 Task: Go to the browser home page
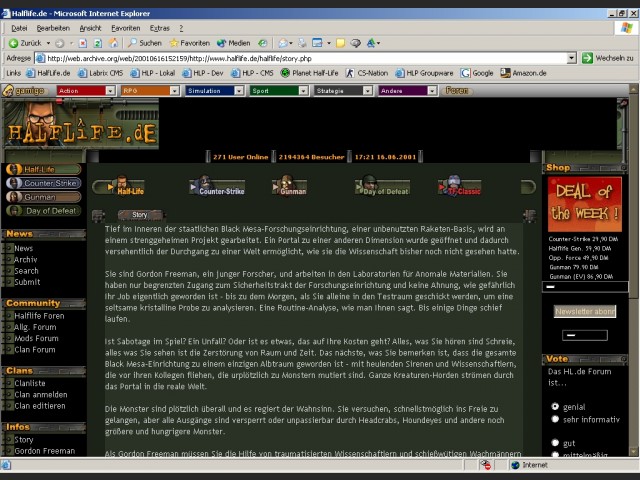pos(113,43)
